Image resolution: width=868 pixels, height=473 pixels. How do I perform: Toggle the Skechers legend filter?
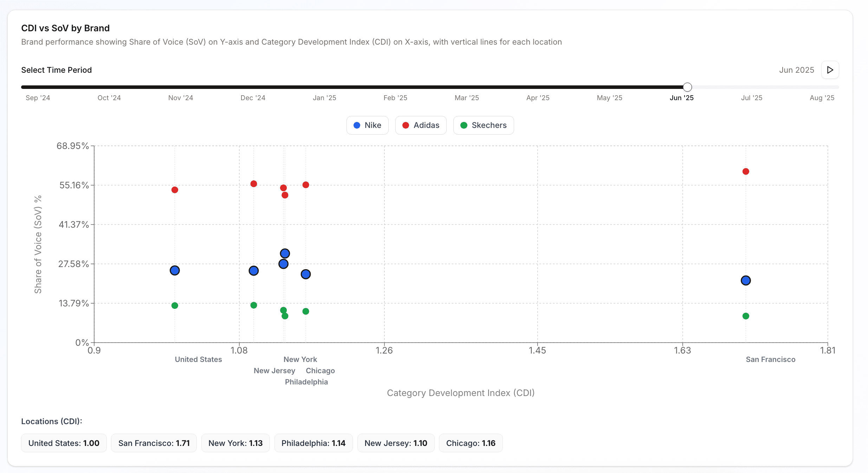(x=484, y=125)
